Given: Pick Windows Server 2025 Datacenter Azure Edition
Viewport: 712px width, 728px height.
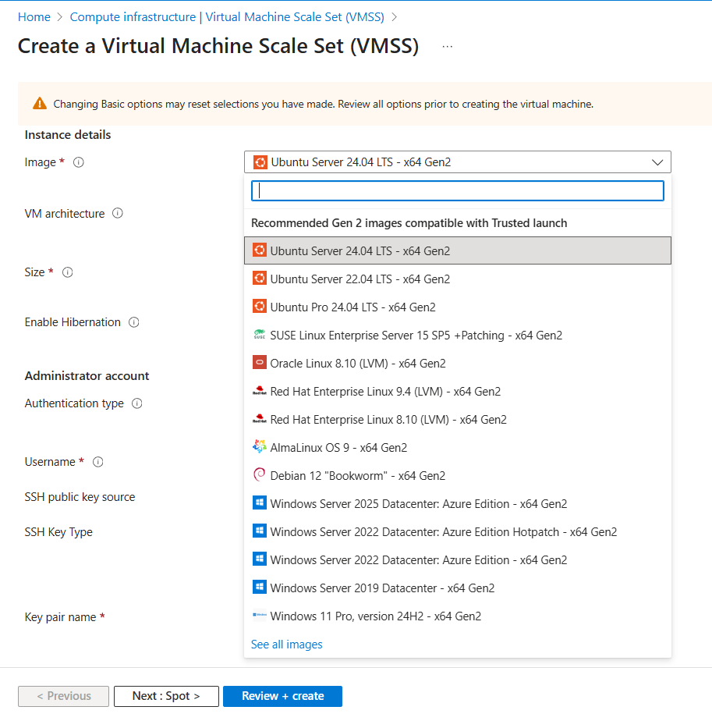Looking at the screenshot, I should pyautogui.click(x=418, y=504).
